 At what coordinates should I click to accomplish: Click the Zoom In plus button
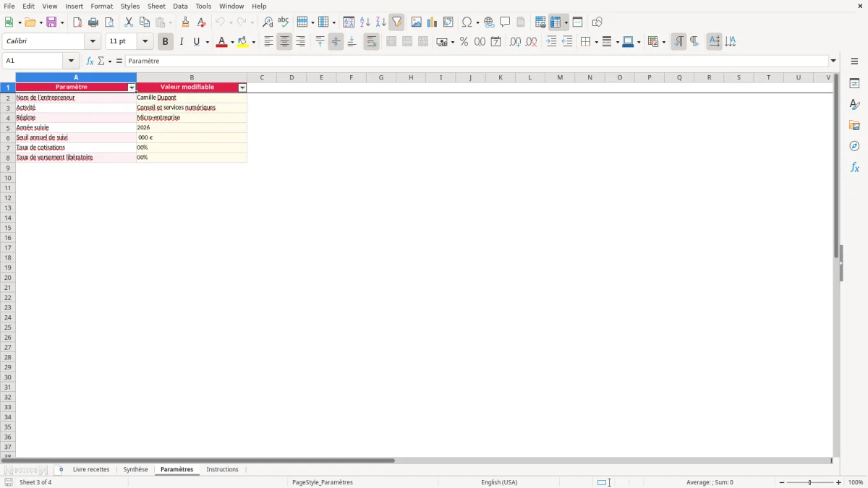coord(839,482)
